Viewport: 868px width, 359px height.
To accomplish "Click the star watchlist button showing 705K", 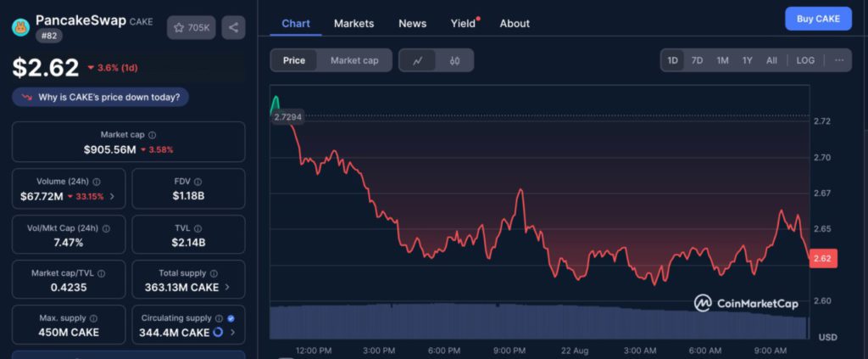I will click(191, 28).
